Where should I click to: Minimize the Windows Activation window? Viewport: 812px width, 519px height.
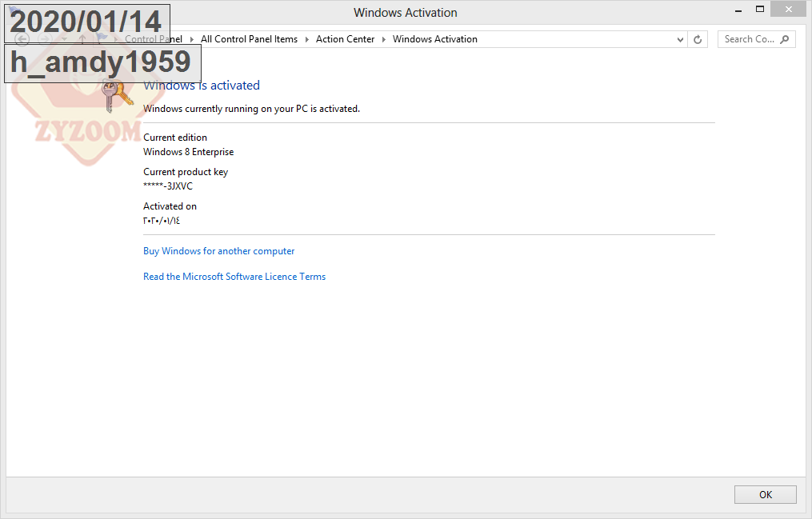pyautogui.click(x=738, y=10)
